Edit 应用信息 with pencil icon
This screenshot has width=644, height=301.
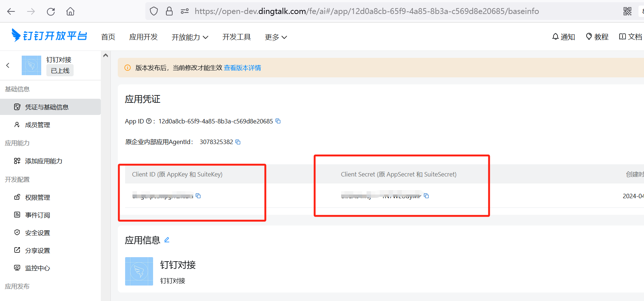pos(167,240)
